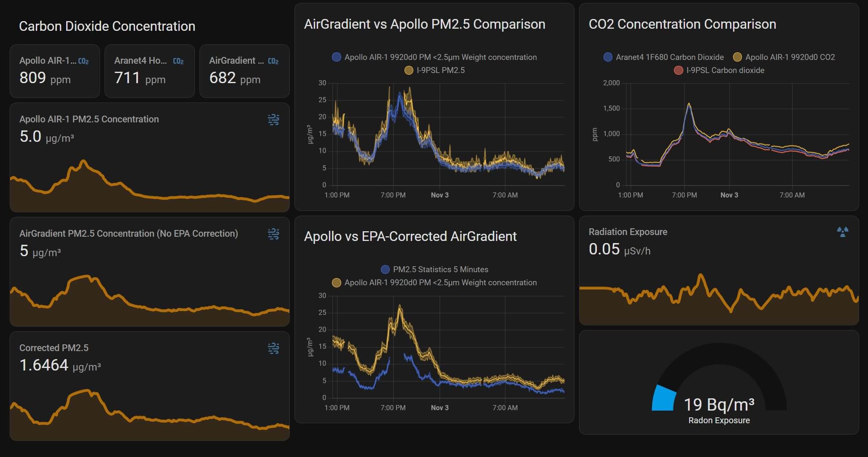The width and height of the screenshot is (868, 457).
Task: Click the Apollo vs EPA-Corrected AirGradient title
Action: 410,236
